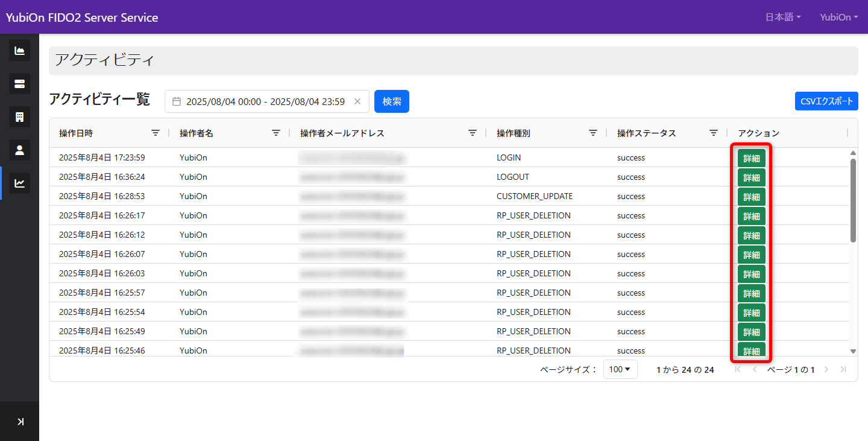Click the 1 から 24 の 24 count text
This screenshot has height=441, width=868.
tap(685, 370)
